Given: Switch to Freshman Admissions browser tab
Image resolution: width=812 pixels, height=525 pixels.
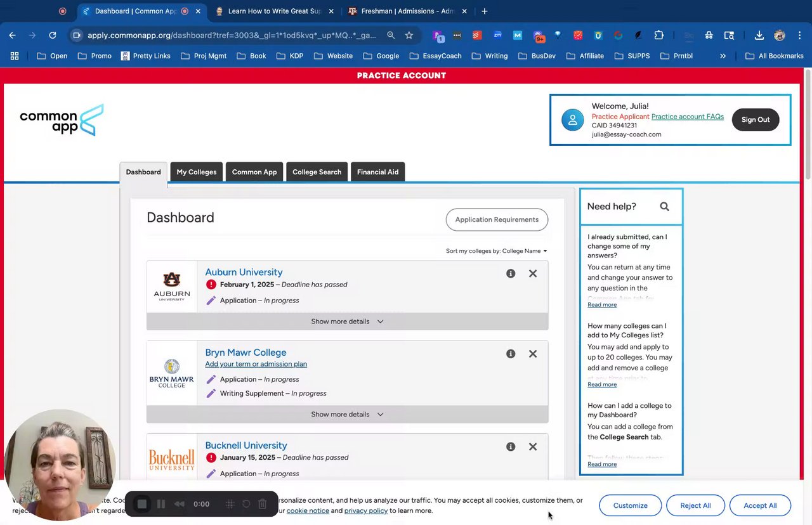Looking at the screenshot, I should [407, 11].
